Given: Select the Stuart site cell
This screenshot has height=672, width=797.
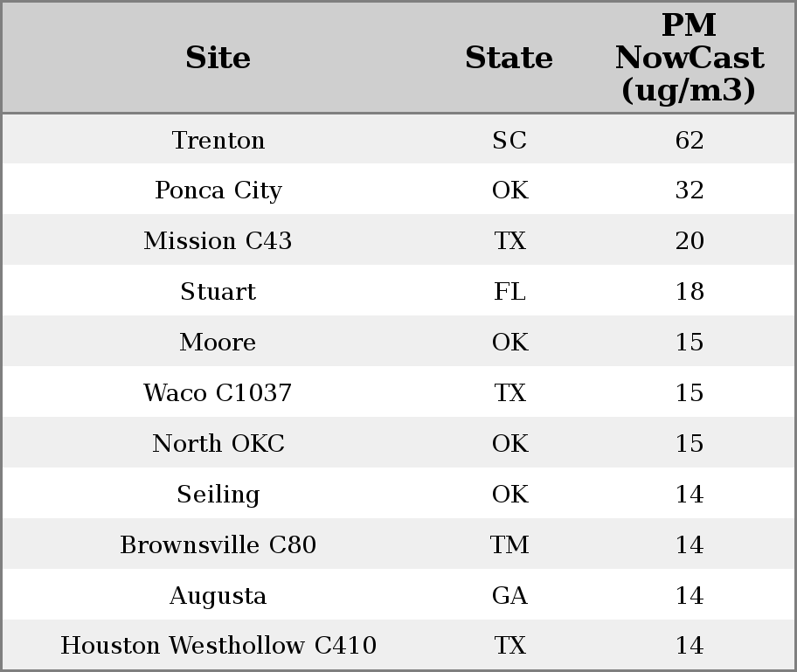Looking at the screenshot, I should (x=218, y=292).
